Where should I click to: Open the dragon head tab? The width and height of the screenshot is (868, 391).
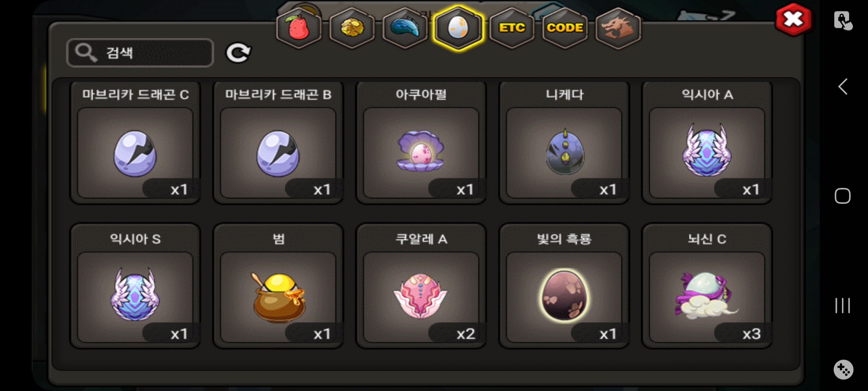click(x=618, y=28)
